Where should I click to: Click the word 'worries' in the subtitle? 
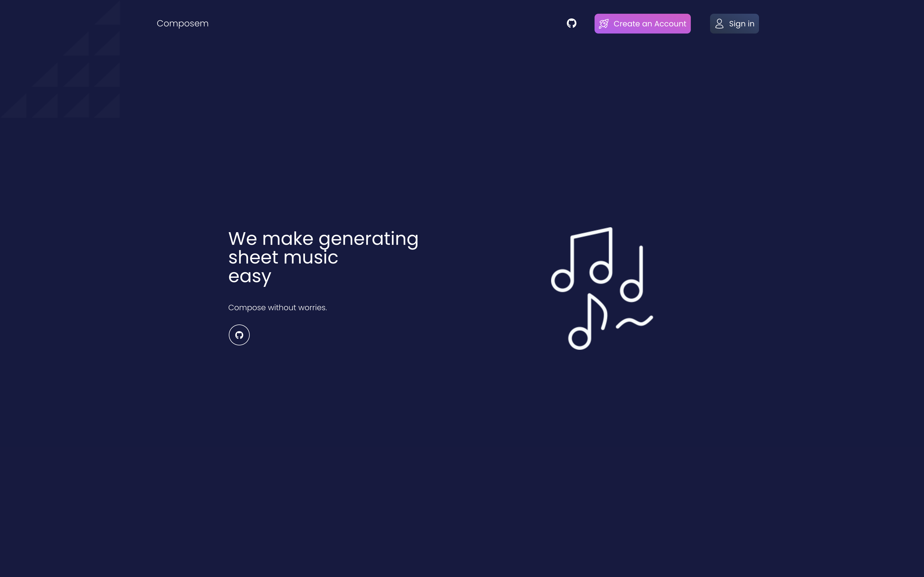312,307
